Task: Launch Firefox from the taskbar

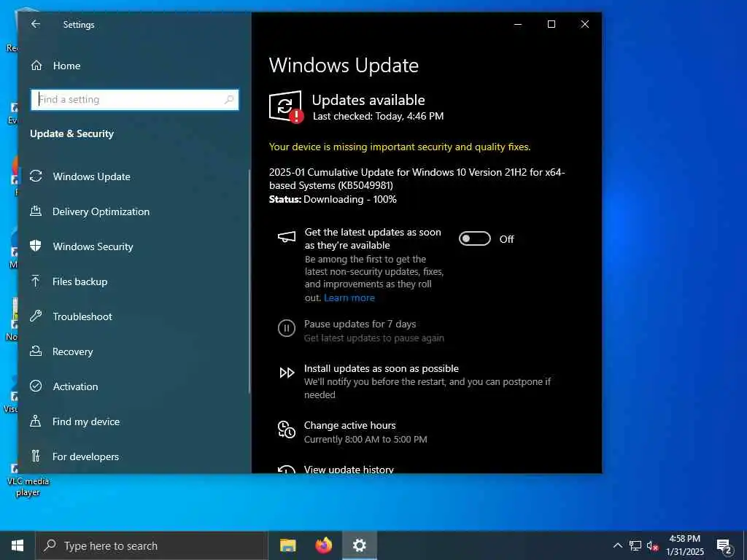Action: (324, 545)
